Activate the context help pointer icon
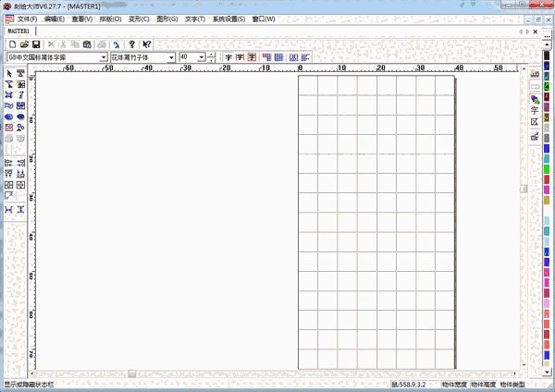Screen dimensions: 555x392 (x=146, y=44)
